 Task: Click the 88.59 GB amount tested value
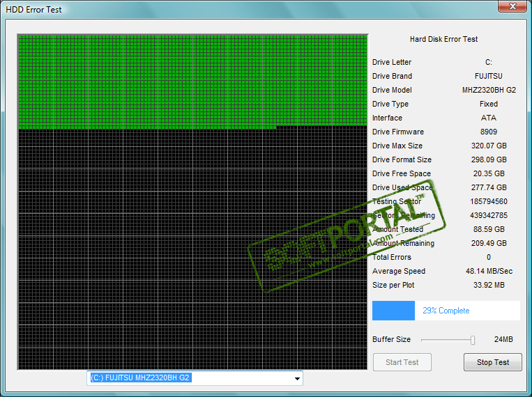pyautogui.click(x=489, y=229)
